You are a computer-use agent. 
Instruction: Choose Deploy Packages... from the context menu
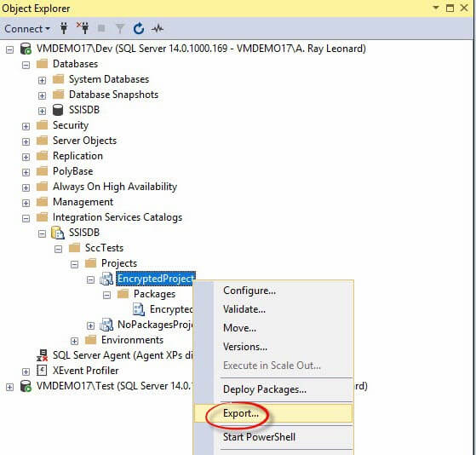[x=273, y=389]
